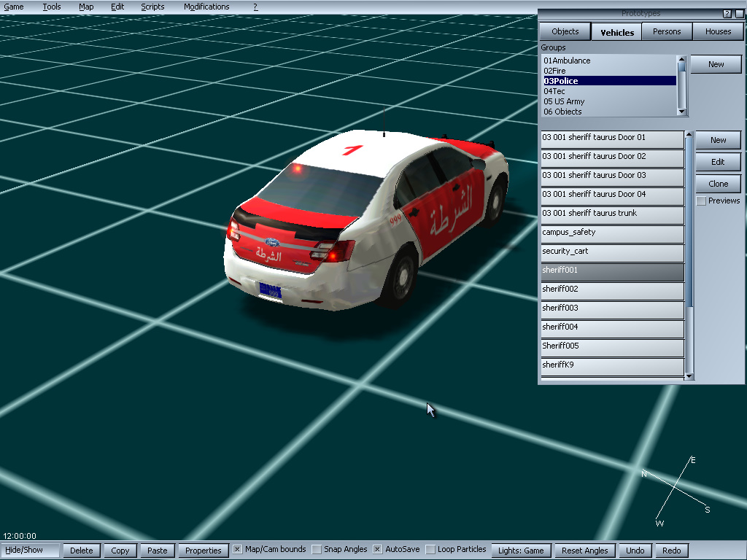747x560 pixels.
Task: Open the Modifications menu
Action: point(206,7)
